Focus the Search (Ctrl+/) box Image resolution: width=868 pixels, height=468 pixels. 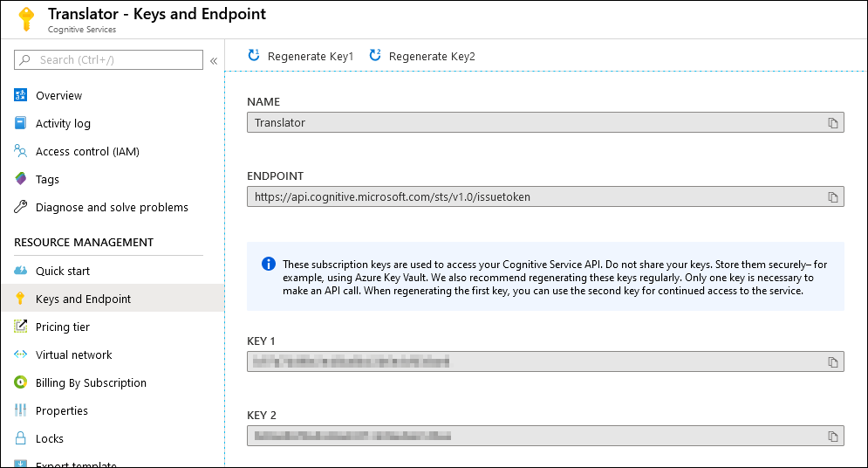tap(113, 60)
